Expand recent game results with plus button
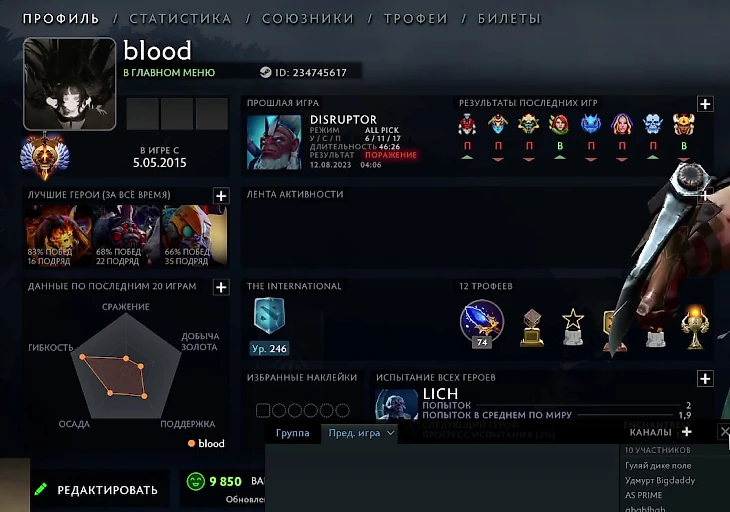This screenshot has width=730, height=512. point(705,104)
